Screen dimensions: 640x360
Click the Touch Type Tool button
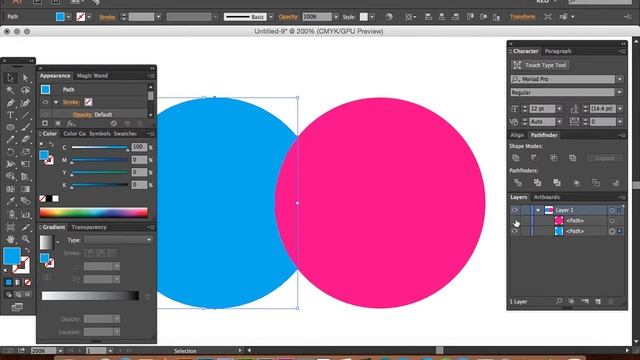coord(540,65)
